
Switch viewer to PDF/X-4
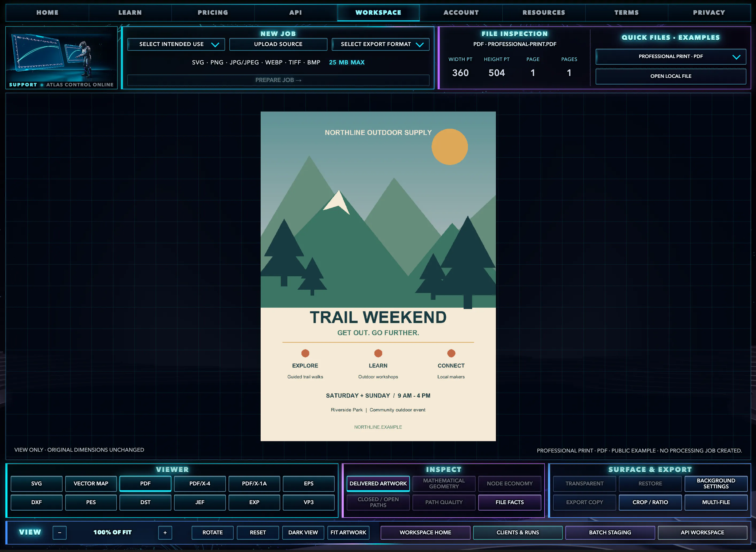pyautogui.click(x=200, y=484)
